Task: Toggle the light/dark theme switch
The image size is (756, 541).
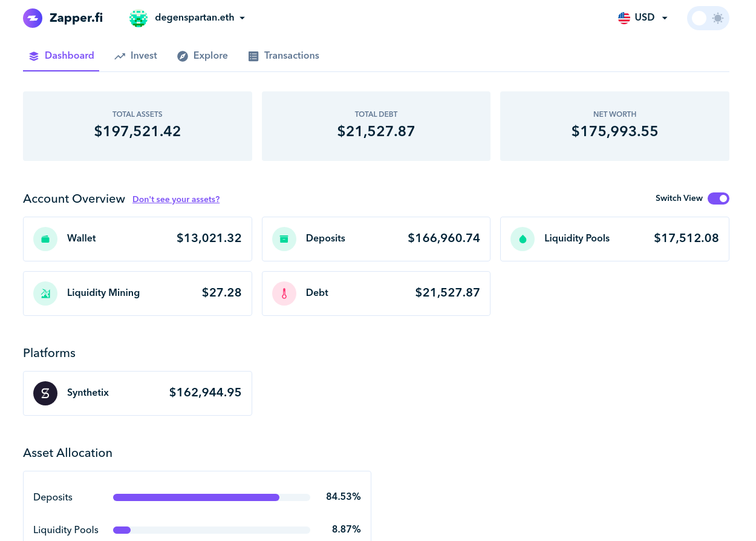Action: click(x=708, y=18)
